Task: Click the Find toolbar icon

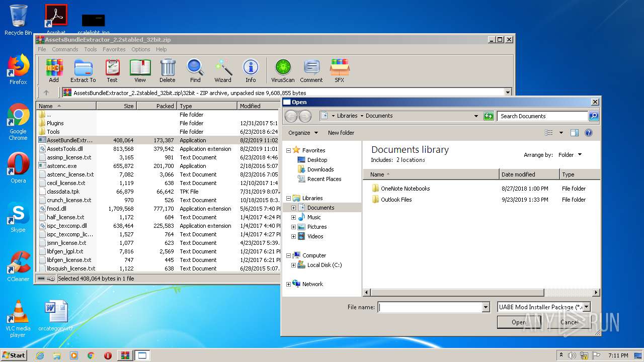Action: click(x=195, y=70)
